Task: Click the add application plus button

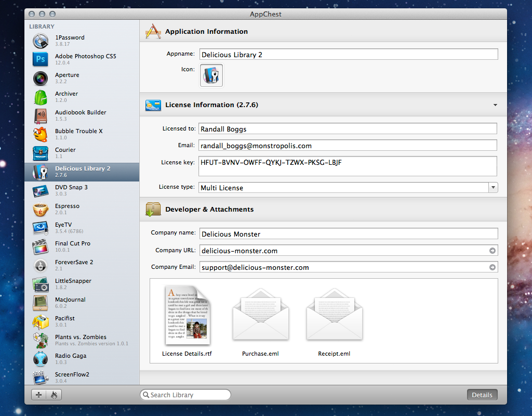Action: point(38,395)
